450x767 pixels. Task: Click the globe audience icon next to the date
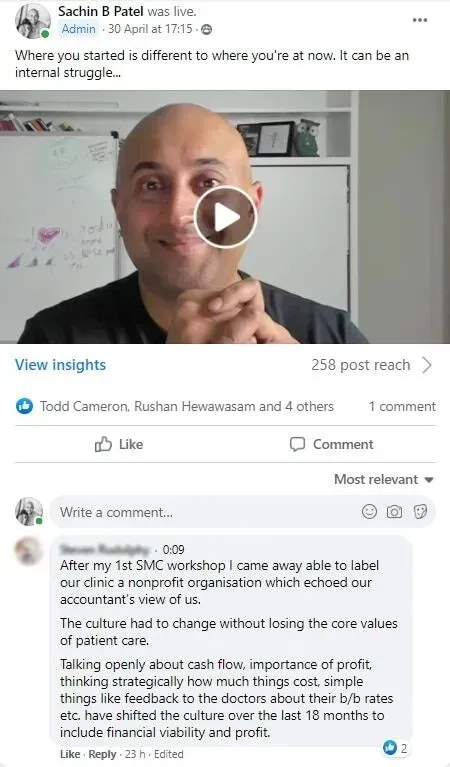[x=207, y=30]
